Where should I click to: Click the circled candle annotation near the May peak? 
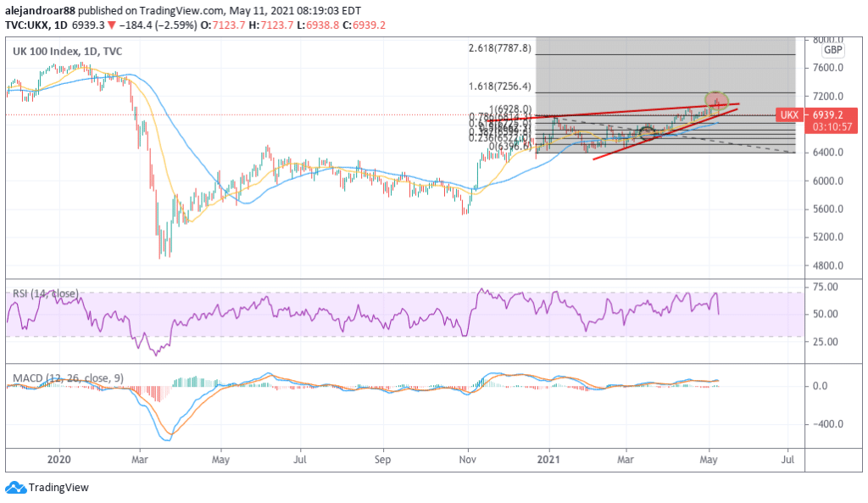point(716,101)
